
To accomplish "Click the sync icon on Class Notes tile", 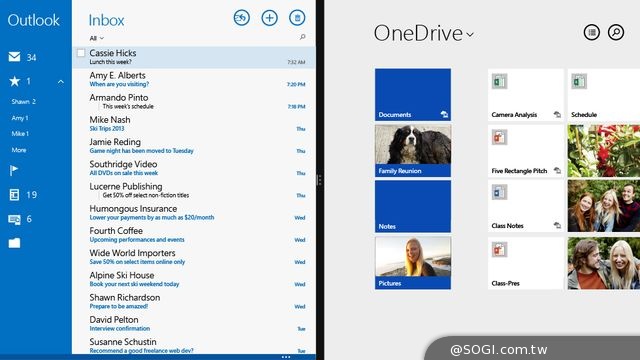I will [x=557, y=225].
